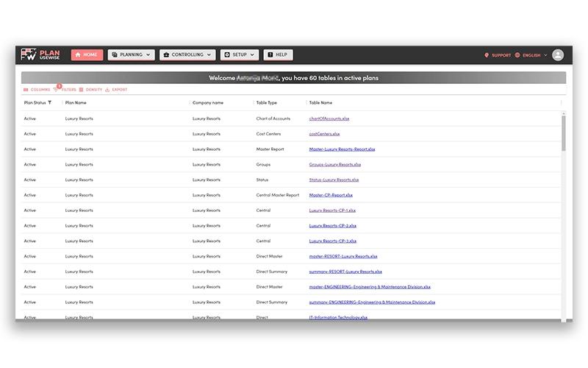Click the user avatar icon
This screenshot has height=368, width=588.
[x=558, y=54]
